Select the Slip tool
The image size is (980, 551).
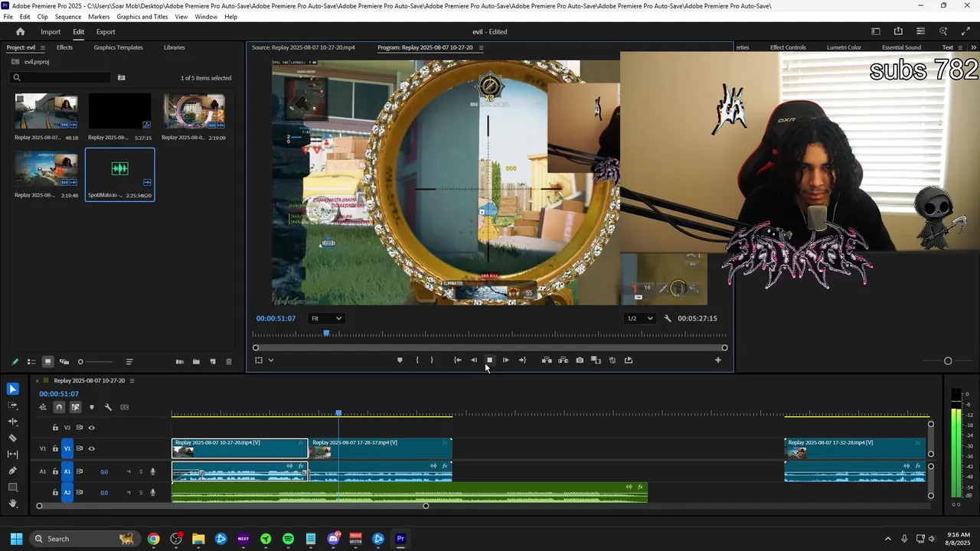13,455
